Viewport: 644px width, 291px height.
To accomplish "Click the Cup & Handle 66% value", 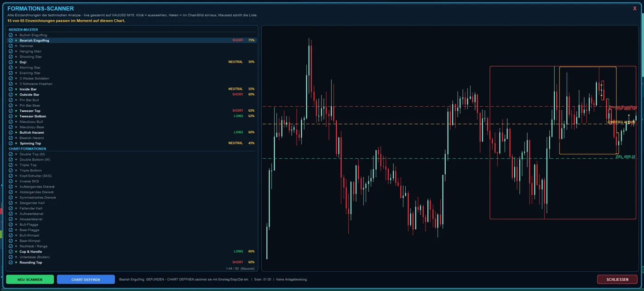I will coord(251,251).
